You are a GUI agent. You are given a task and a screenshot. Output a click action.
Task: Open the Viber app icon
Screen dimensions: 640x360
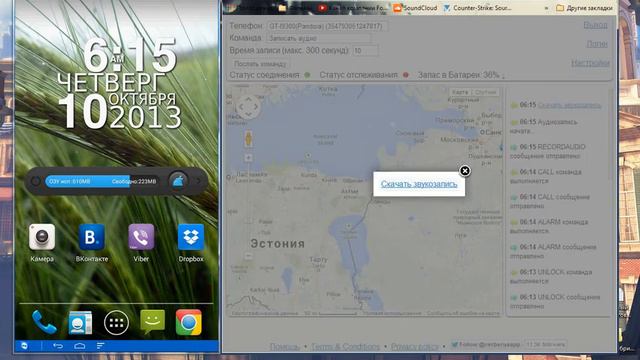pos(141,237)
